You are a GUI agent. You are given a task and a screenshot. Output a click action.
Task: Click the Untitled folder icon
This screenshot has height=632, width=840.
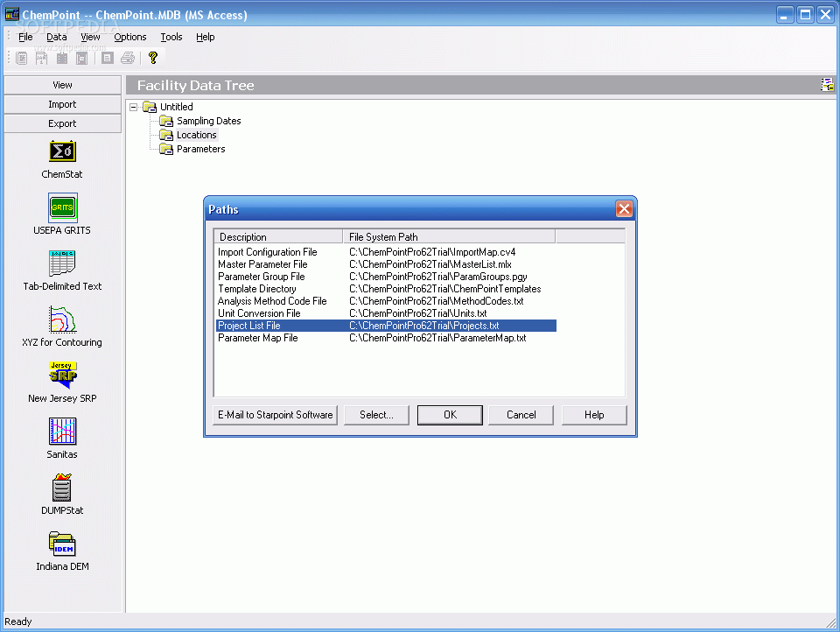[x=150, y=107]
